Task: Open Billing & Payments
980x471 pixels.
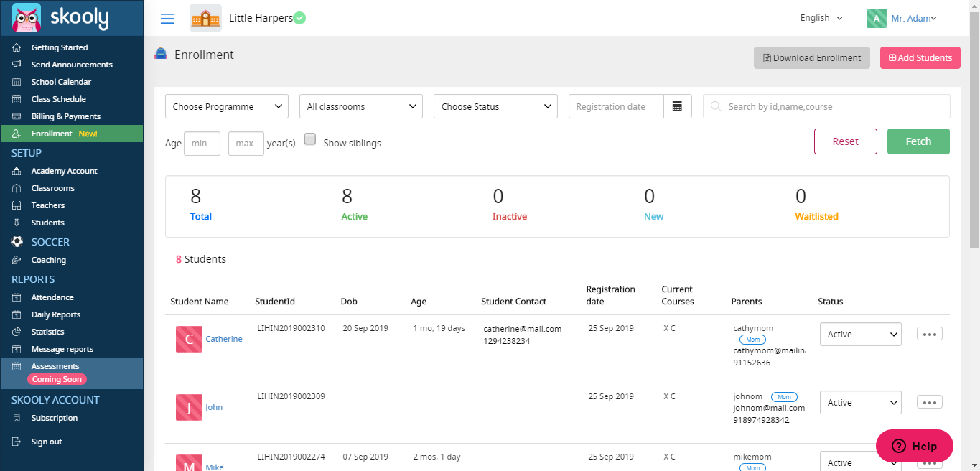Action: [66, 116]
